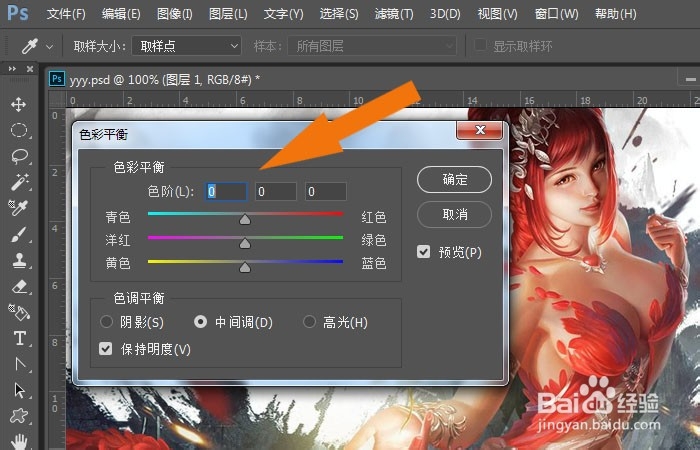
Task: Select the Clone Stamp tool
Action: tap(19, 260)
